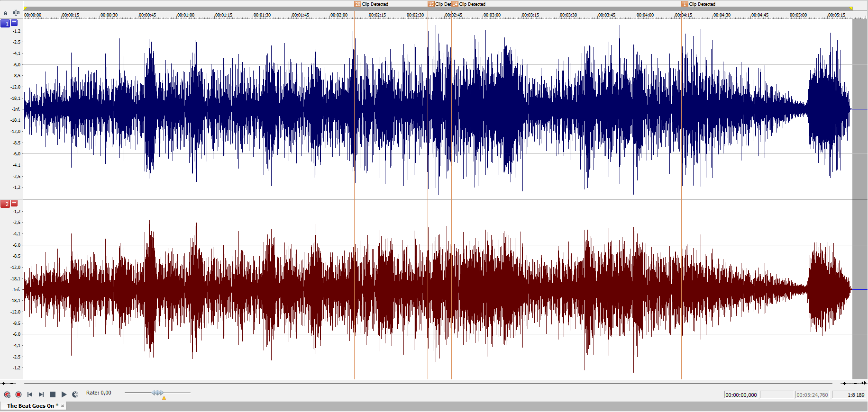Click the '-Inf.' level label of channel 1
The height and width of the screenshot is (412, 868).
tap(16, 109)
